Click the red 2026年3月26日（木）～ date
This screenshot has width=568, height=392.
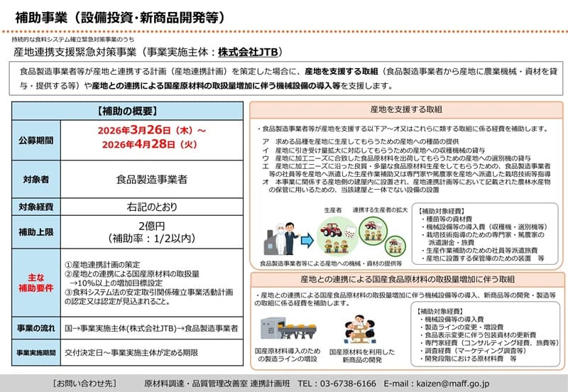coord(151,130)
